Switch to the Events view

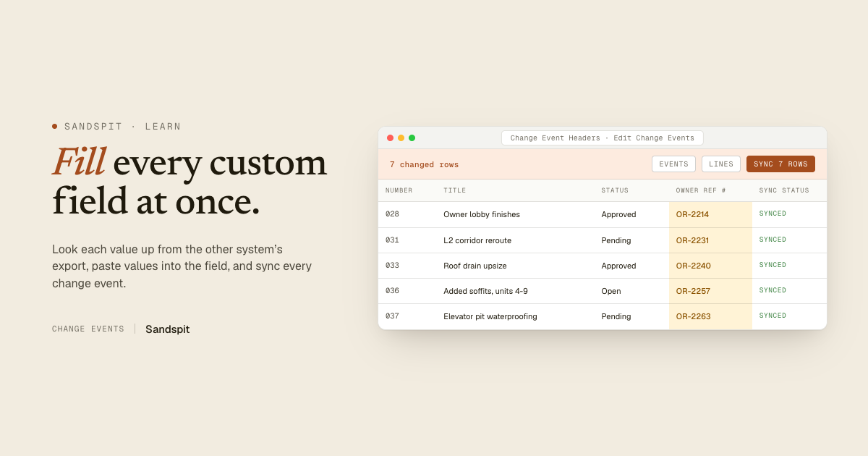[x=673, y=164]
